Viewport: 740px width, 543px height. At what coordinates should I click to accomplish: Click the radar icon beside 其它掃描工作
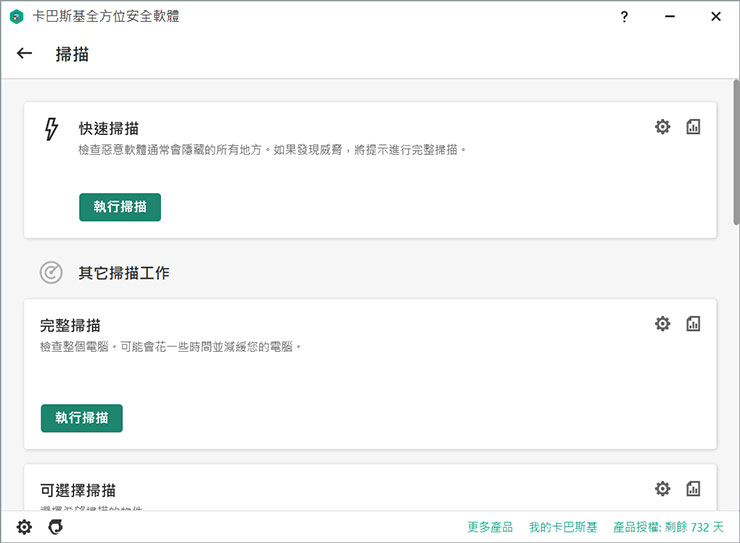click(x=51, y=272)
